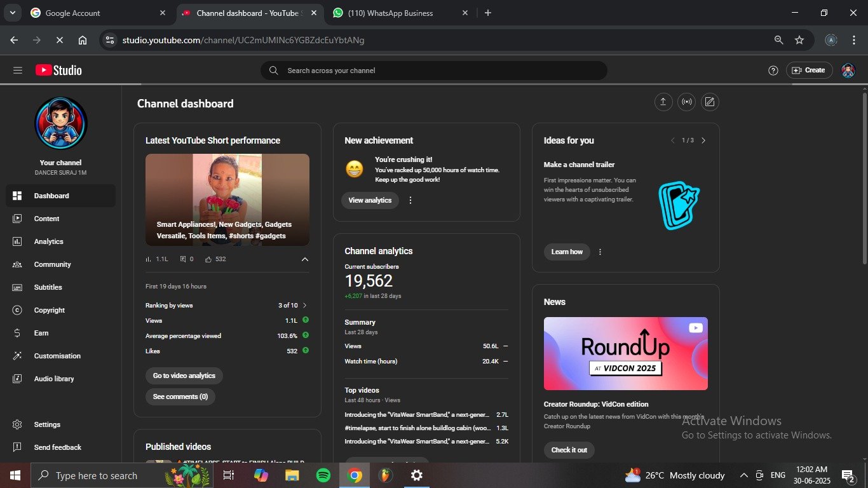Open Copyright in the sidebar
868x488 pixels.
pos(60,310)
